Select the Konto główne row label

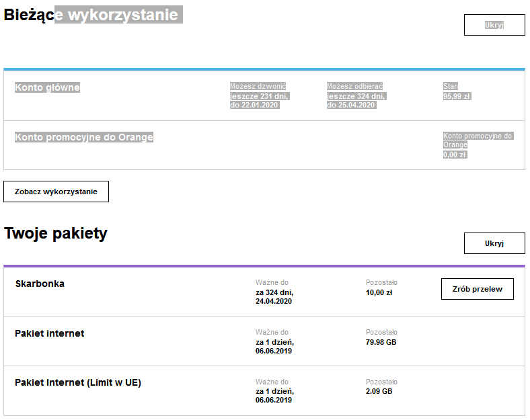[47, 87]
